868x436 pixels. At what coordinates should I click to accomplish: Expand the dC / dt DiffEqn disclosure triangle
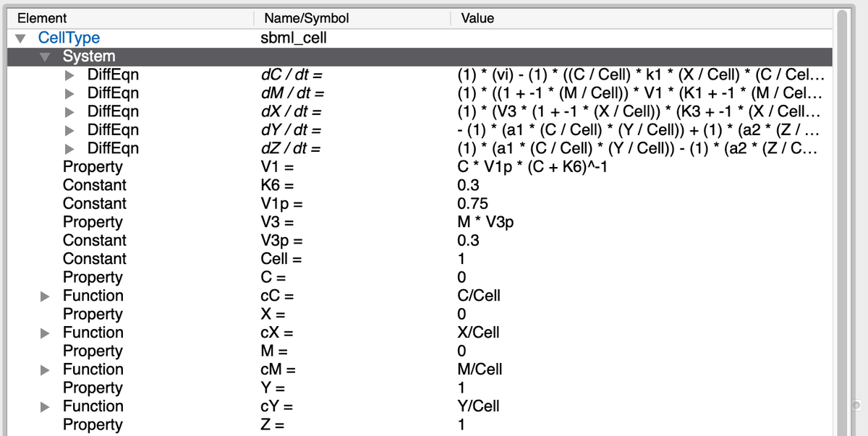[70, 74]
